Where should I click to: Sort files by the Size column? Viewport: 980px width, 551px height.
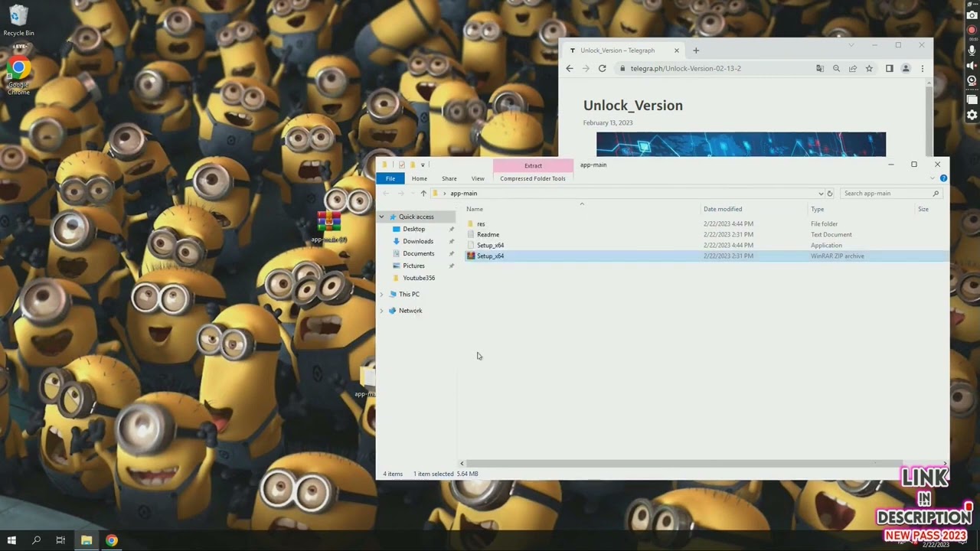[923, 209]
